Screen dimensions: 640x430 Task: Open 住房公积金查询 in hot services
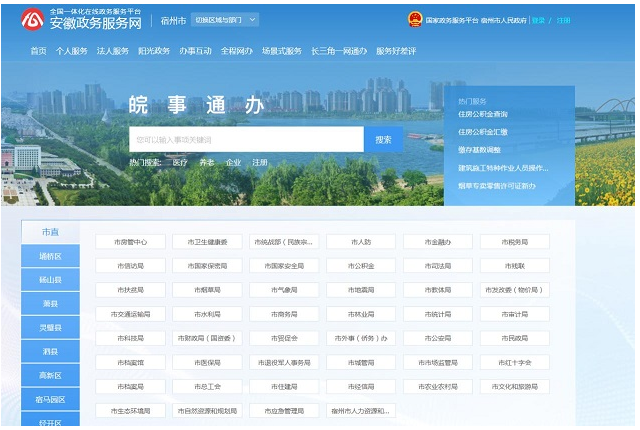(483, 115)
